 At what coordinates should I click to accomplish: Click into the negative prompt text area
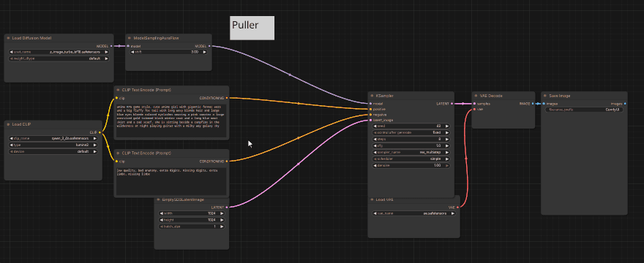[x=171, y=181]
